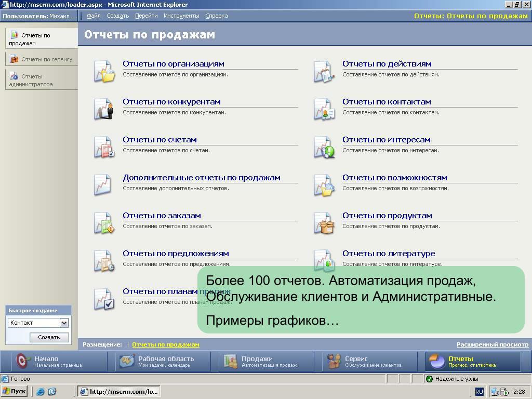Open the literature reports icon (Отчеты по литературе)
Screen dimensions: 532x399
324,261
